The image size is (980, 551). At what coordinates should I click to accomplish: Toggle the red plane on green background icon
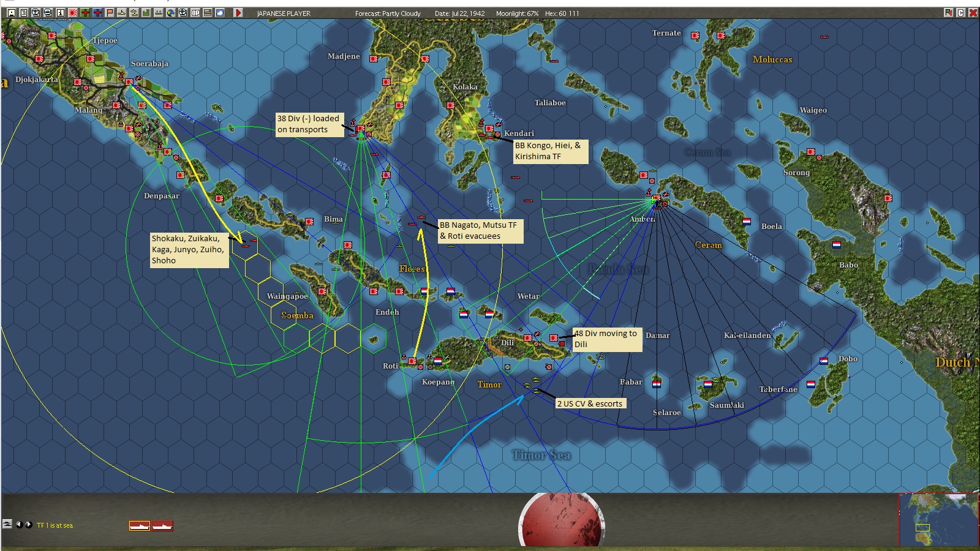click(85, 13)
